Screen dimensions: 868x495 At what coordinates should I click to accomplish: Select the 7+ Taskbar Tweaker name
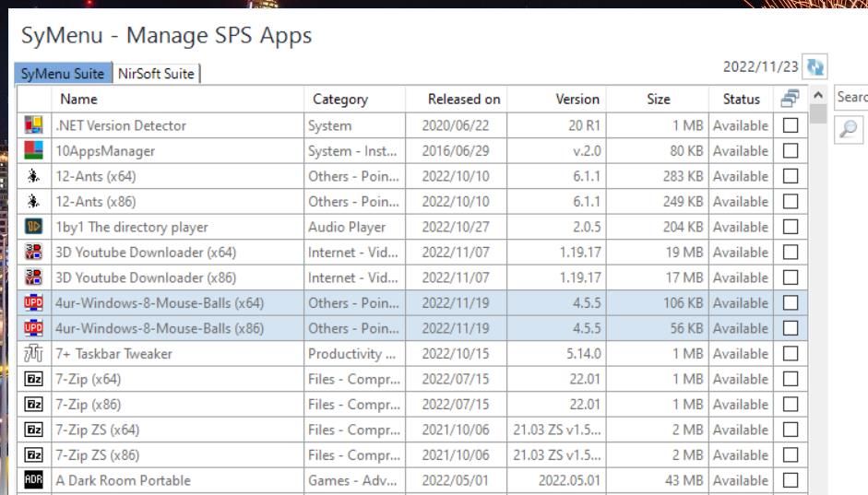point(113,354)
